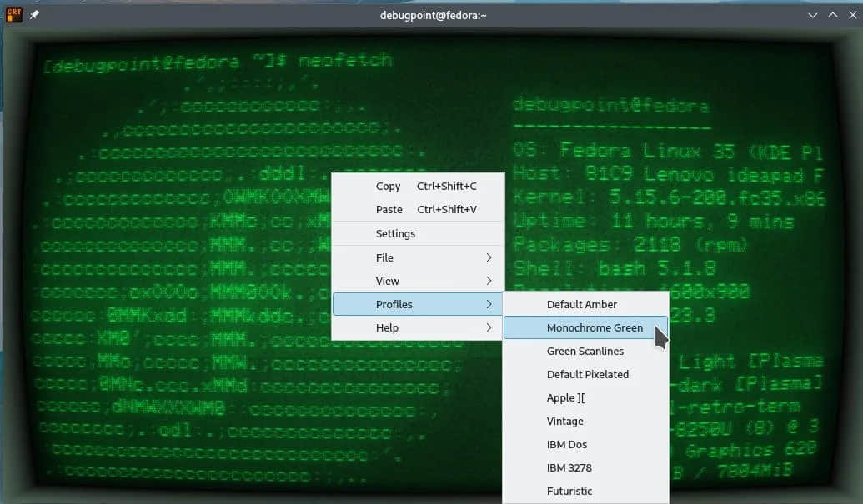Click the neofetch command line in terminal

[x=217, y=61]
